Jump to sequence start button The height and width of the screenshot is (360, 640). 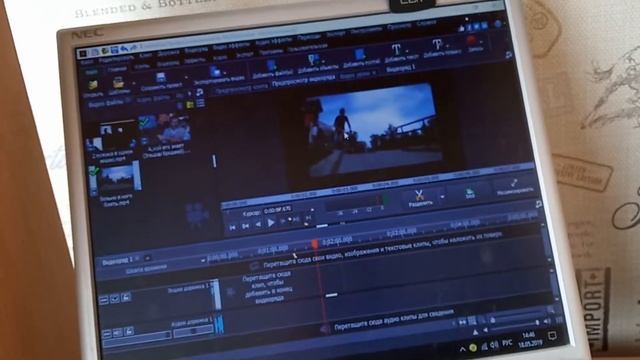(232, 227)
